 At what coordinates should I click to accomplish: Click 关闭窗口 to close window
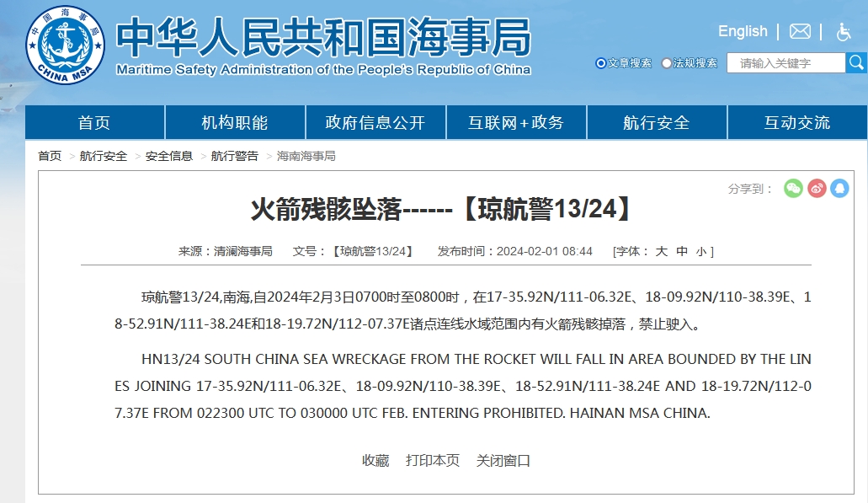[503, 460]
